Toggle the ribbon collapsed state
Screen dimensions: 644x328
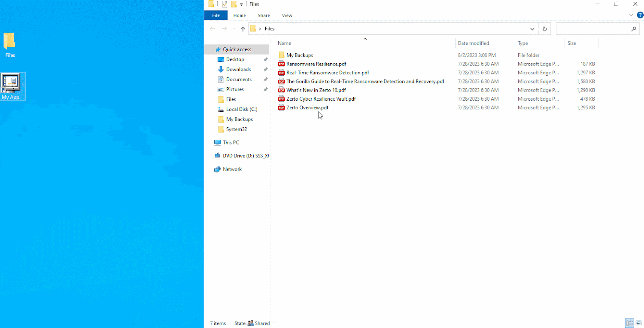(x=631, y=15)
